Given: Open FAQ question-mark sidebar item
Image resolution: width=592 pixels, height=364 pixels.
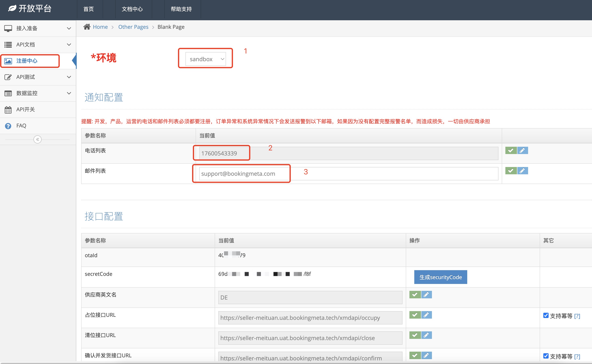Looking at the screenshot, I should [21, 126].
